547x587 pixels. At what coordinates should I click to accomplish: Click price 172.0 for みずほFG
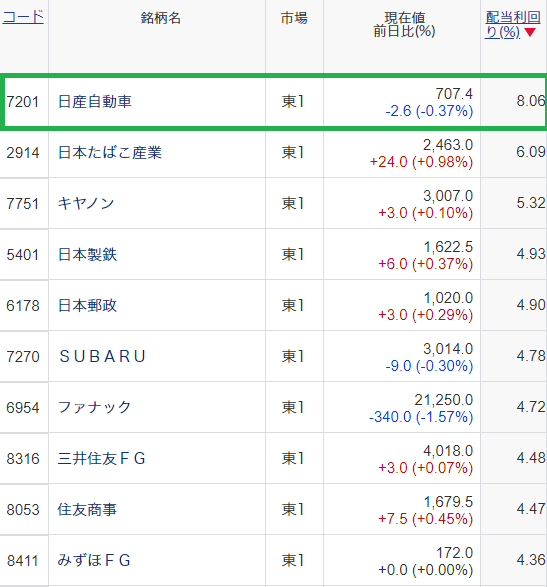pos(455,552)
